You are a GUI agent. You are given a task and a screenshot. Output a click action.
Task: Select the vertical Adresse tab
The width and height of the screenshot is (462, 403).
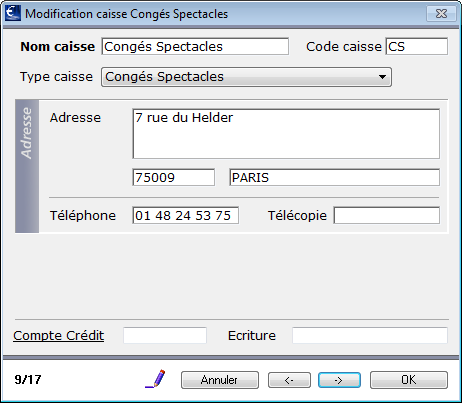tap(27, 166)
